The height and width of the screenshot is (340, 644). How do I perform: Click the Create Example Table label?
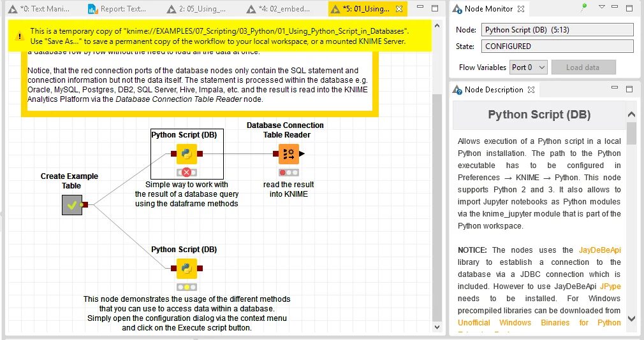[x=70, y=181]
